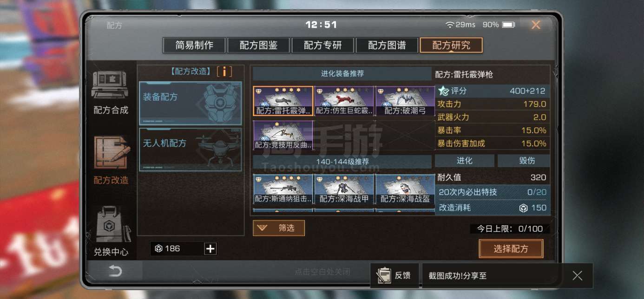The height and width of the screenshot is (299, 644).
Task: Choose 装备配方 category card
Action: (x=191, y=104)
